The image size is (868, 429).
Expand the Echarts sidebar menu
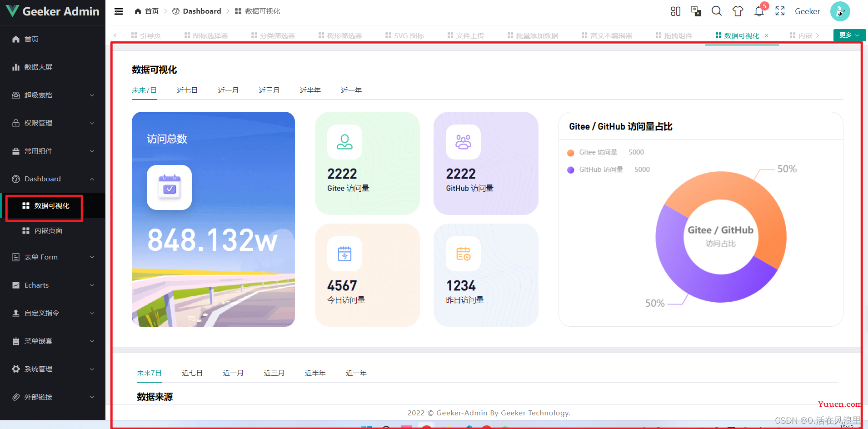point(53,285)
